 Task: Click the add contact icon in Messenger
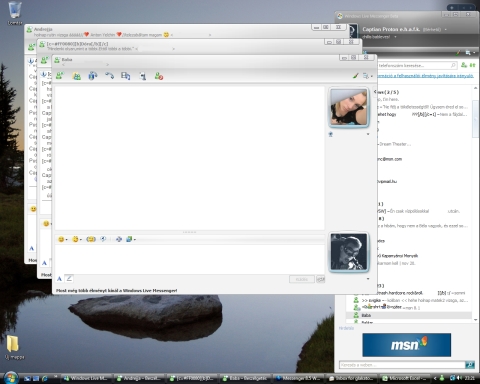(x=464, y=65)
